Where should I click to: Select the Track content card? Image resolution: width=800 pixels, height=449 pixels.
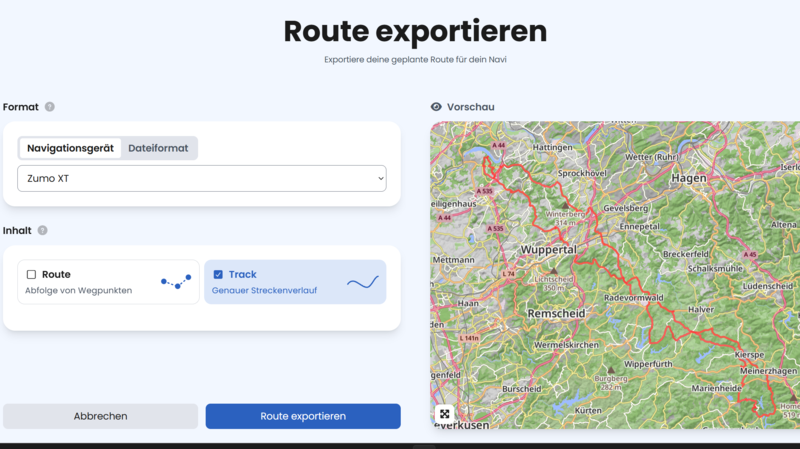(x=295, y=282)
